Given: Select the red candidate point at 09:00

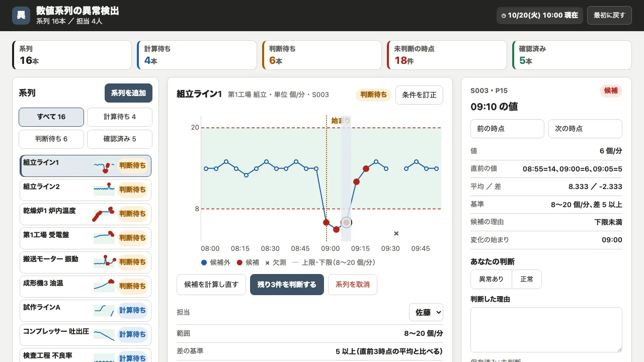Looking at the screenshot, I should (326, 222).
